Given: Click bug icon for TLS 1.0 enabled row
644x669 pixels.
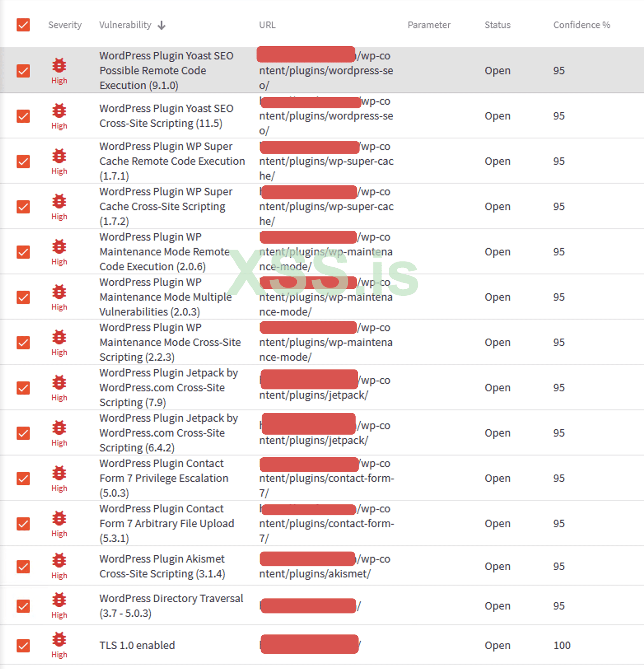Looking at the screenshot, I should (59, 639).
